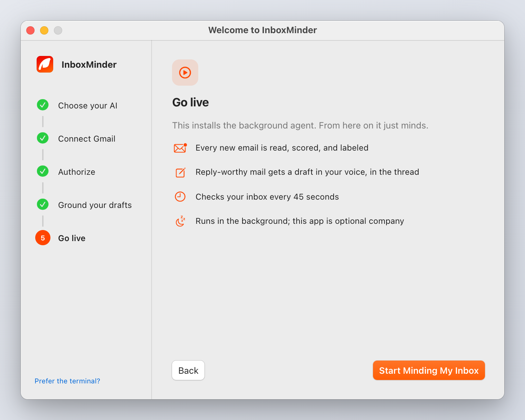Click the InboxMinder leaf logo icon

pos(45,64)
